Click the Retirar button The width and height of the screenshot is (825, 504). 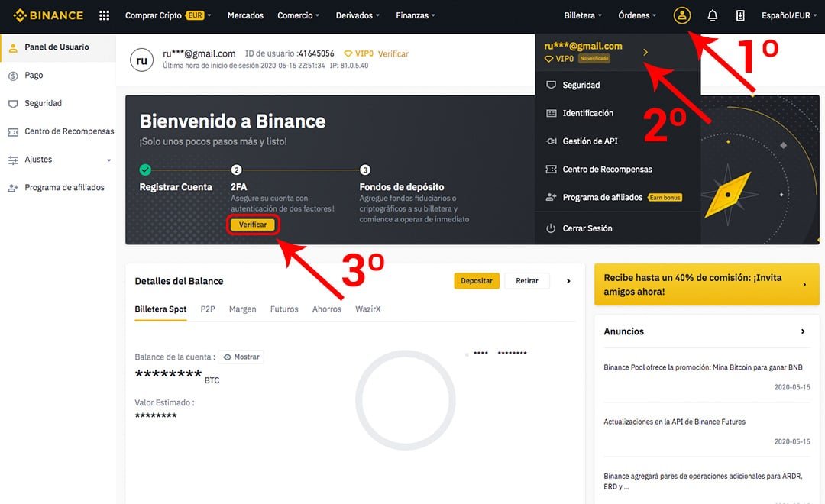(x=526, y=281)
